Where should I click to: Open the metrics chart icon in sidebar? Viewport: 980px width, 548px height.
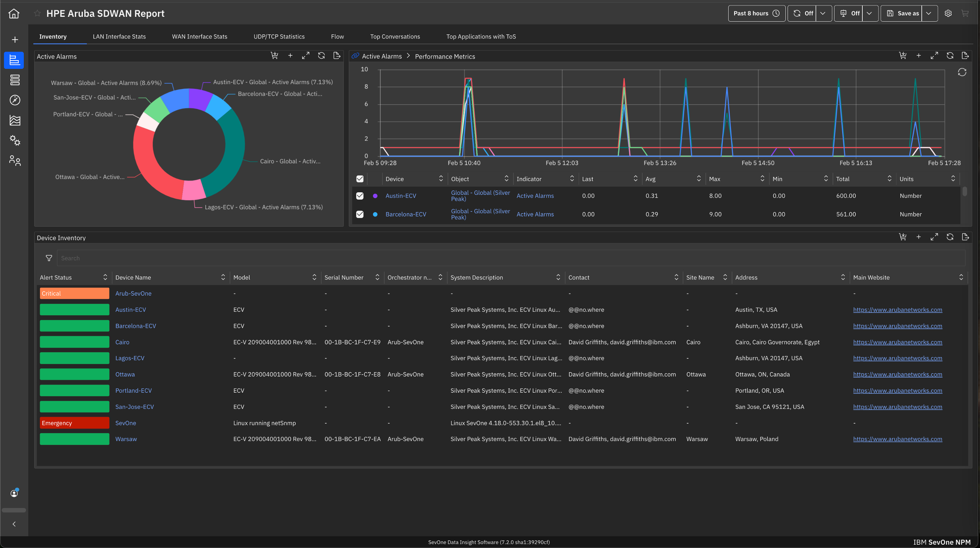14,121
